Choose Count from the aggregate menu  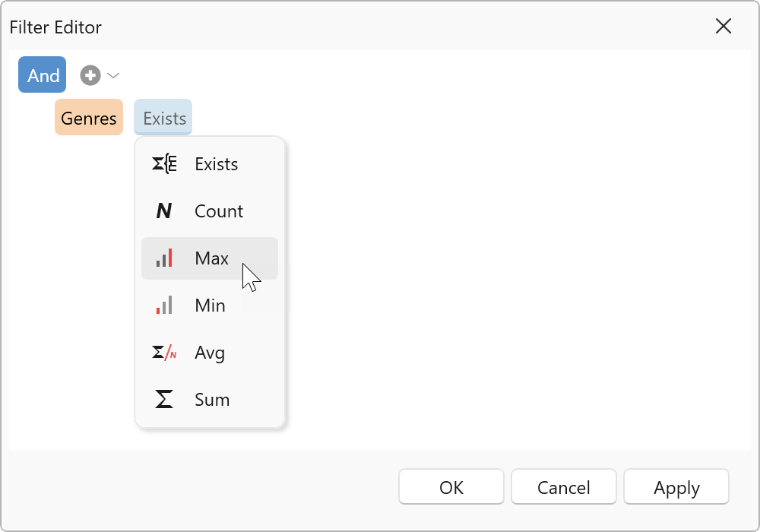tap(219, 211)
